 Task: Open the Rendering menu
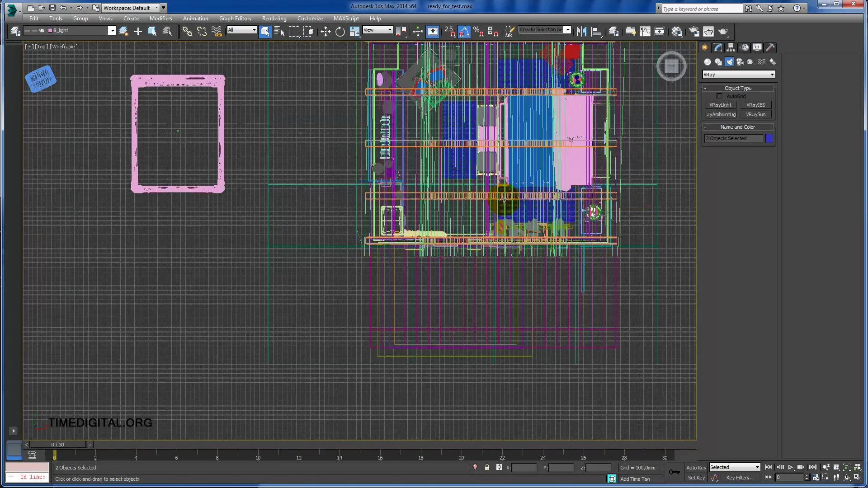(274, 19)
